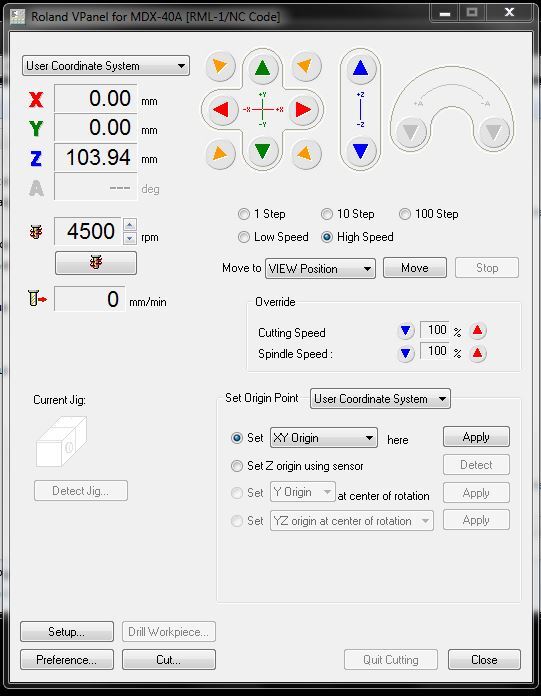Select Set Z origin using sensor radio
The image size is (541, 696).
(x=237, y=466)
